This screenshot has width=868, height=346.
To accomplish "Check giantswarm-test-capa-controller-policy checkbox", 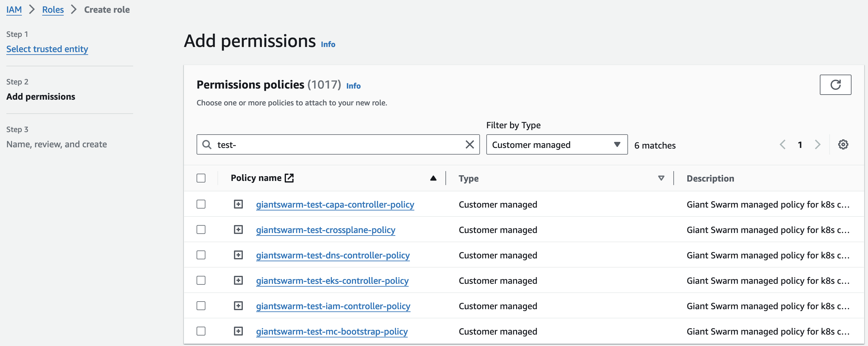I will coord(201,204).
